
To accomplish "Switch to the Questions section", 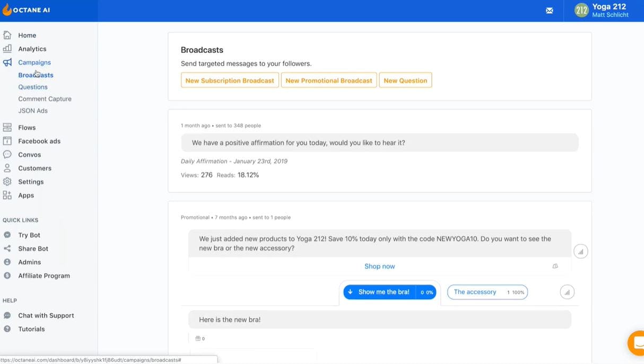I will [33, 86].
